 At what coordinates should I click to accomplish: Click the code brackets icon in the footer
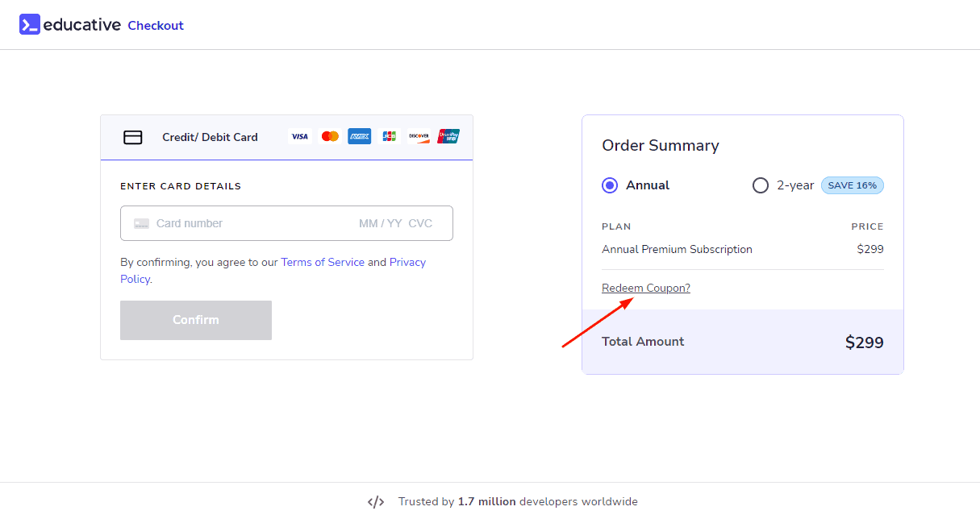(x=376, y=501)
